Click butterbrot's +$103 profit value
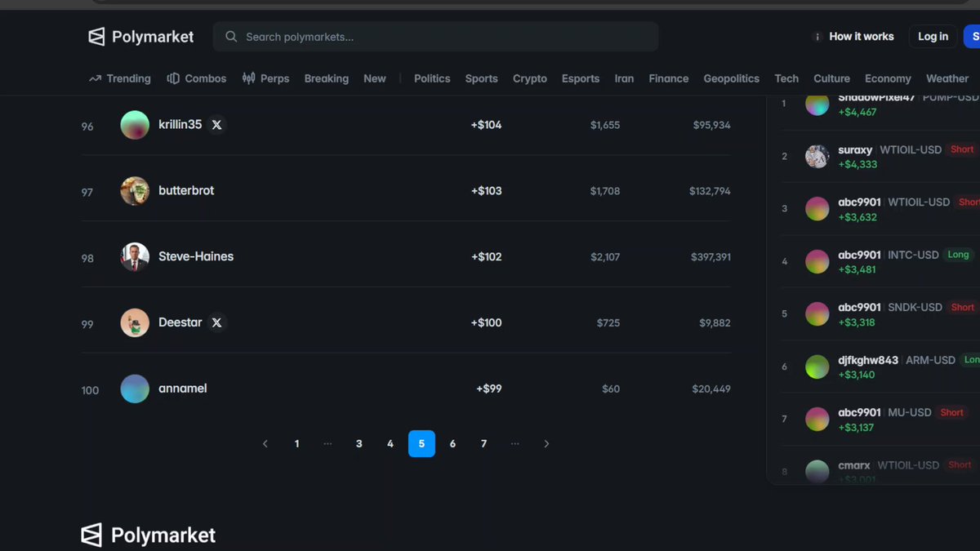 tap(487, 191)
